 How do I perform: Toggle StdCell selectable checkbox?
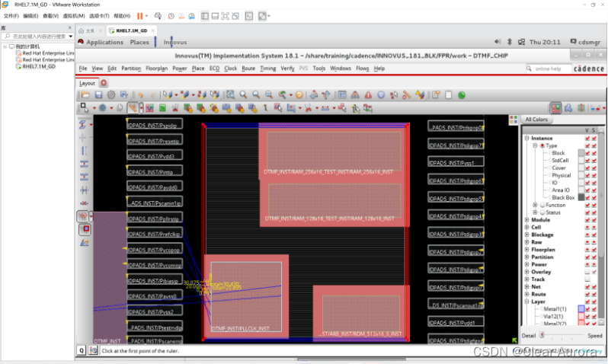point(594,161)
